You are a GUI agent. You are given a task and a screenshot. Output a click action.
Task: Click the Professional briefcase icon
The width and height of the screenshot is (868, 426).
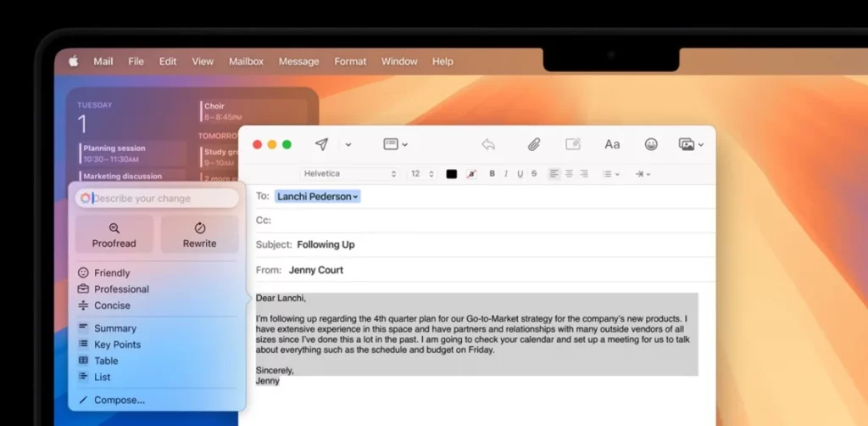[x=83, y=289]
